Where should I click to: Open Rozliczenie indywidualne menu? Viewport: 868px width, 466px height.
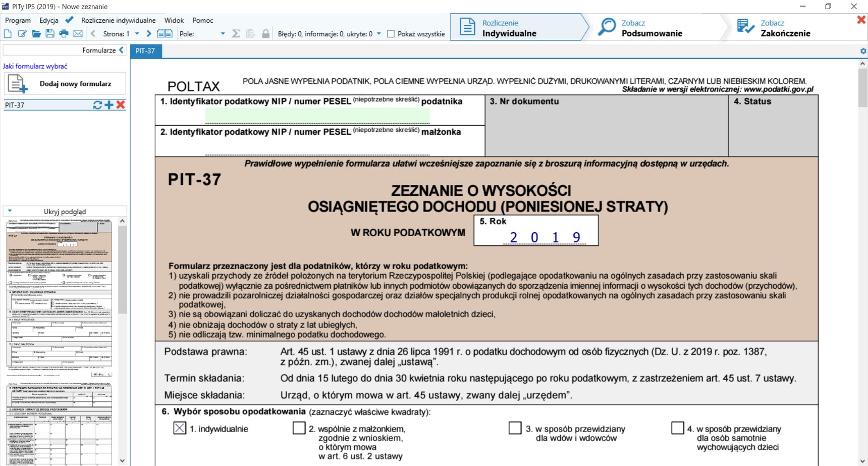[119, 20]
